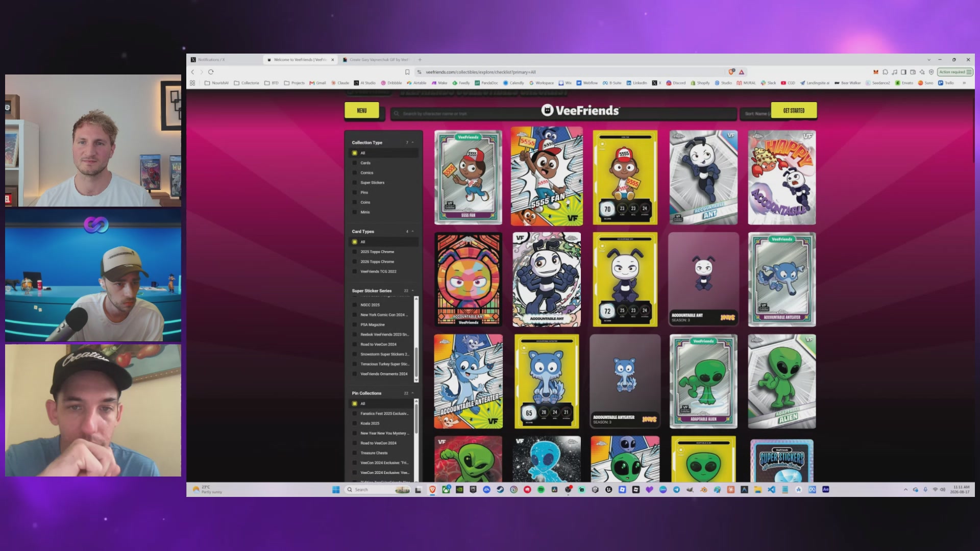
Task: Open the Accountable Ant stained-glass card
Action: click(468, 280)
